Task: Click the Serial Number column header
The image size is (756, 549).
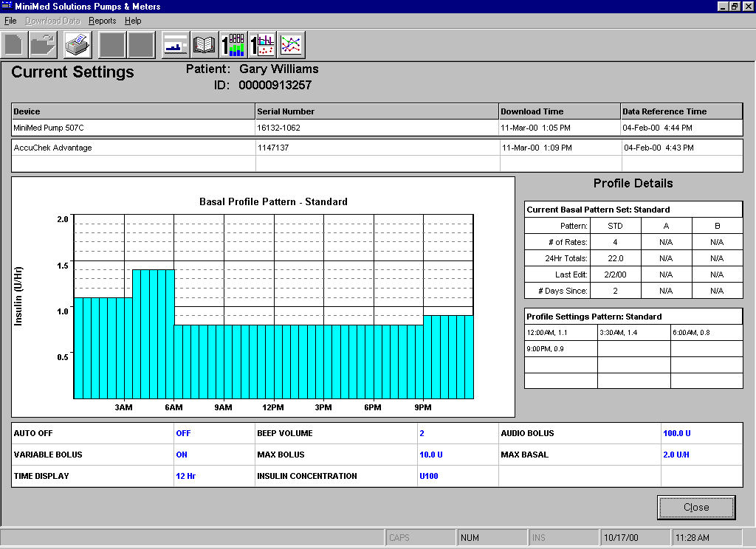Action: tap(377, 111)
